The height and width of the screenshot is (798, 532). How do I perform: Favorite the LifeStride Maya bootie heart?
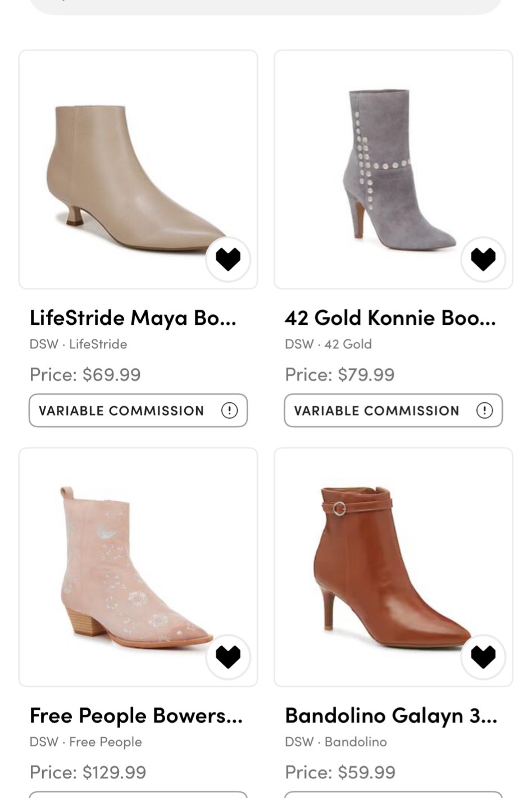point(228,259)
